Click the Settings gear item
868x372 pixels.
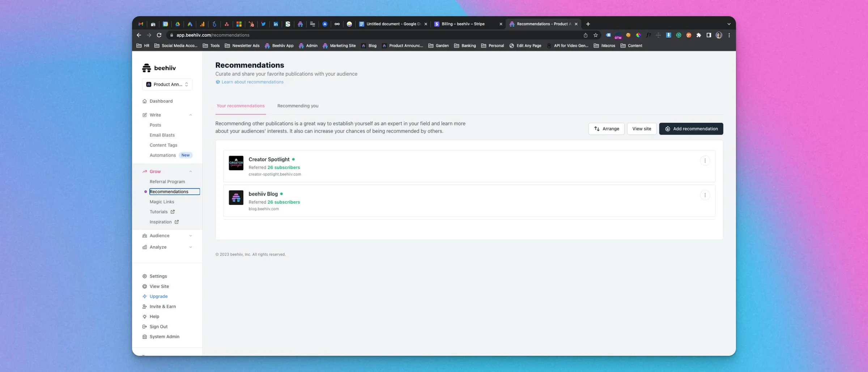point(154,276)
